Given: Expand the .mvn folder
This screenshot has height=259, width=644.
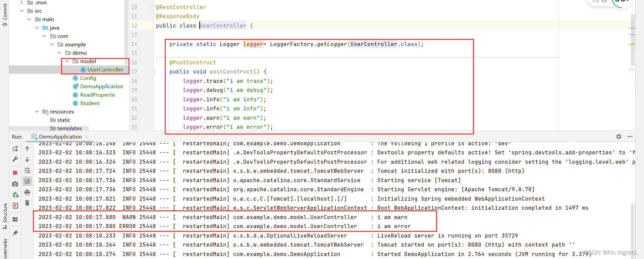Looking at the screenshot, I should 22,2.
